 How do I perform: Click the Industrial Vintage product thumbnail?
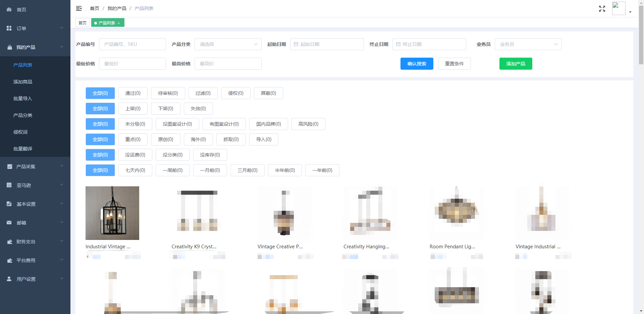112,213
